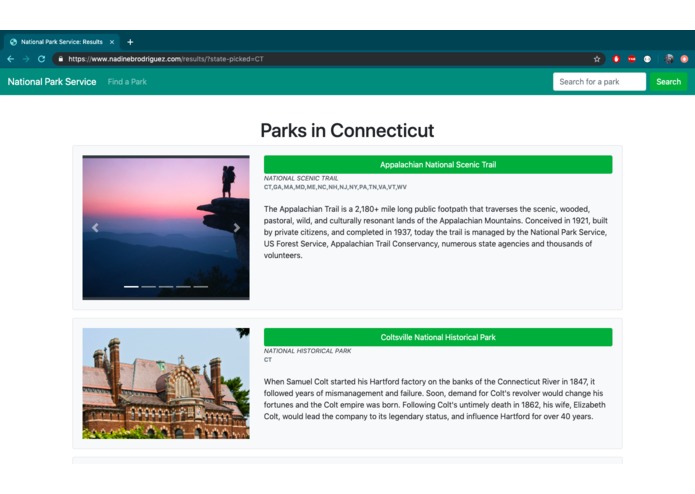The height and width of the screenshot is (494, 695).
Task: Select second carousel indicator dash
Action: coord(148,287)
